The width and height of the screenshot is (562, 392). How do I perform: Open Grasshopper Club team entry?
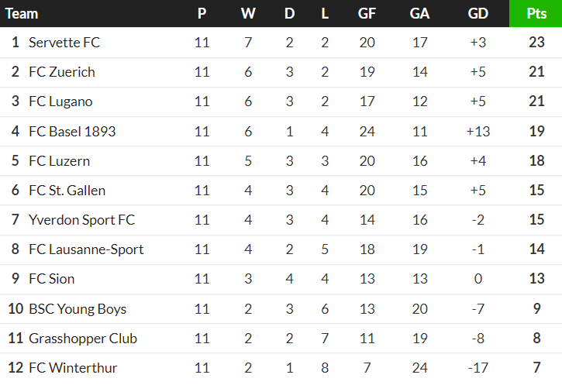(83, 339)
